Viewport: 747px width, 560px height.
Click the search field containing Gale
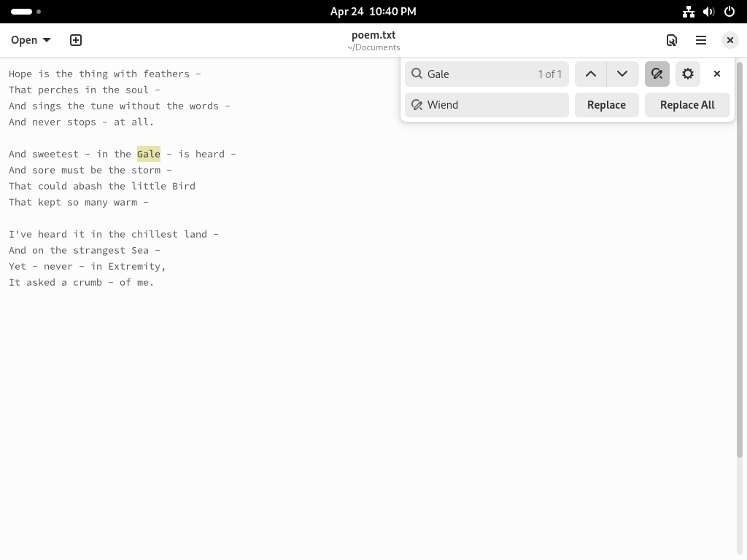click(487, 74)
